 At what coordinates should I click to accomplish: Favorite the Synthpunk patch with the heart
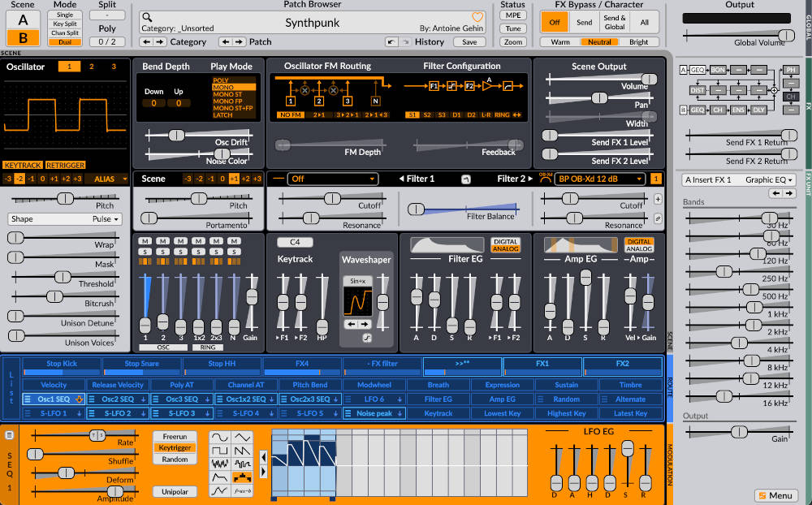point(477,16)
